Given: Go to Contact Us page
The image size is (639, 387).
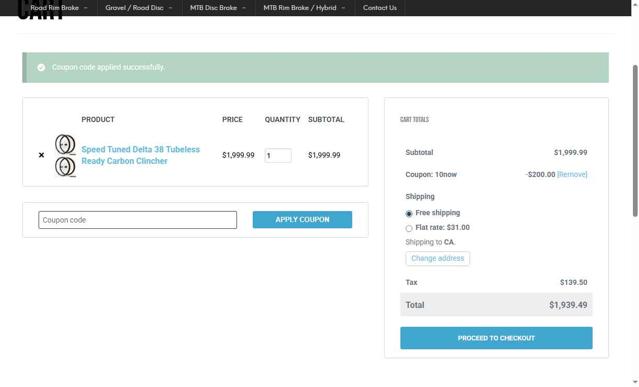Looking at the screenshot, I should (379, 8).
